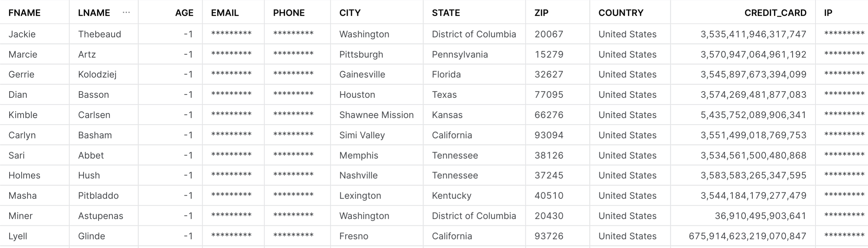This screenshot has width=868, height=248.
Task: Click the COUNTRY column header
Action: (x=621, y=13)
